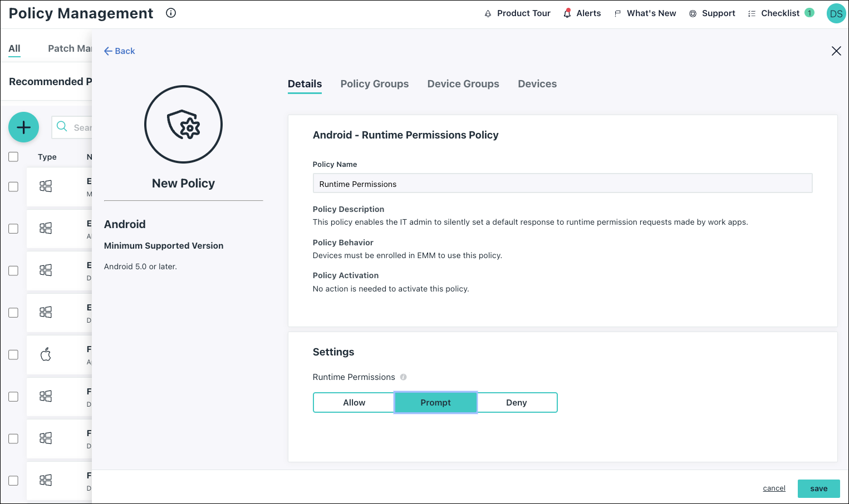Close the New Policy panel
The height and width of the screenshot is (504, 849).
(836, 51)
